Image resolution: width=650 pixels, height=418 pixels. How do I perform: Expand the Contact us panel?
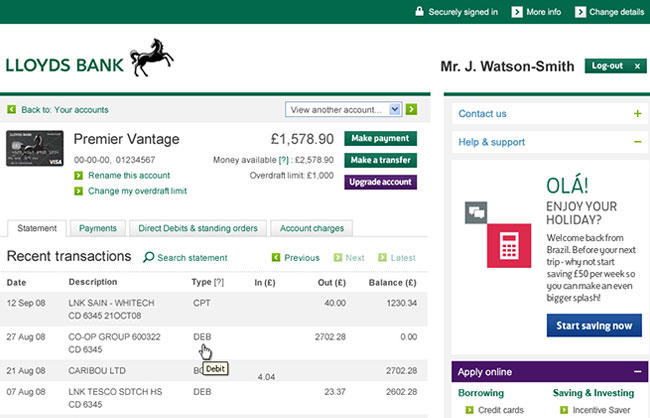point(637,114)
